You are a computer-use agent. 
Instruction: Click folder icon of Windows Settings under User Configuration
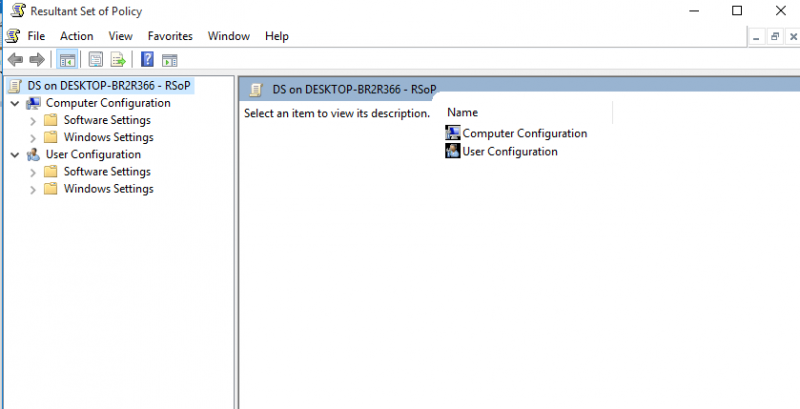tap(51, 189)
